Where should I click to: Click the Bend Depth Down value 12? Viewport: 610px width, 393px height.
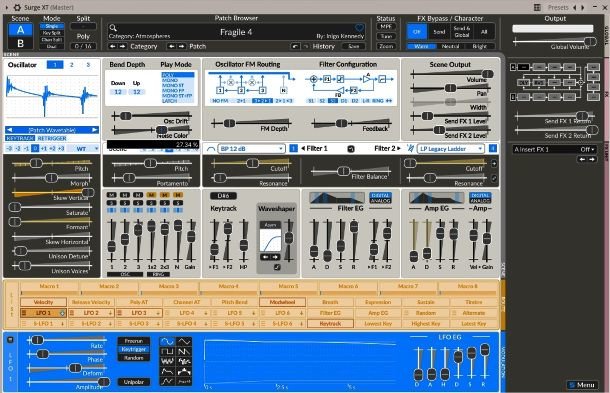tap(118, 92)
